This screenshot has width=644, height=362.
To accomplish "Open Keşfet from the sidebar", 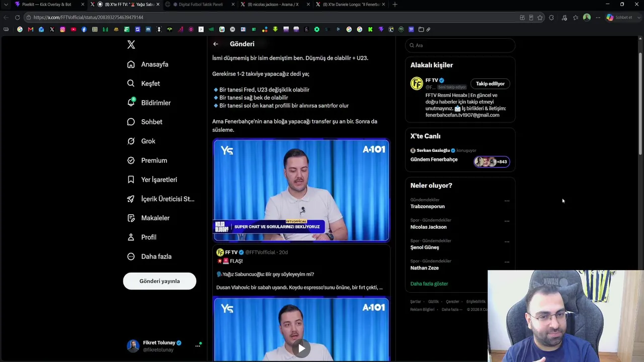I will pyautogui.click(x=144, y=83).
